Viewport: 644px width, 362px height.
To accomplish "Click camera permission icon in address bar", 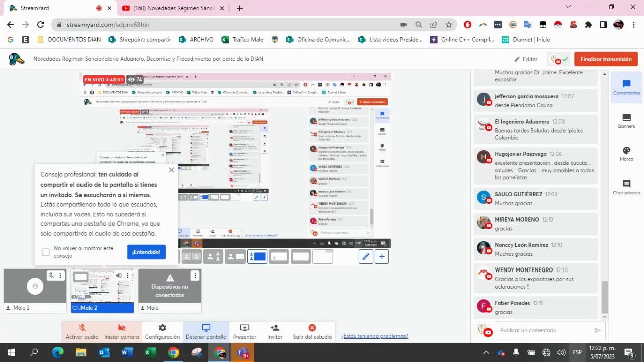I will coord(403,24).
